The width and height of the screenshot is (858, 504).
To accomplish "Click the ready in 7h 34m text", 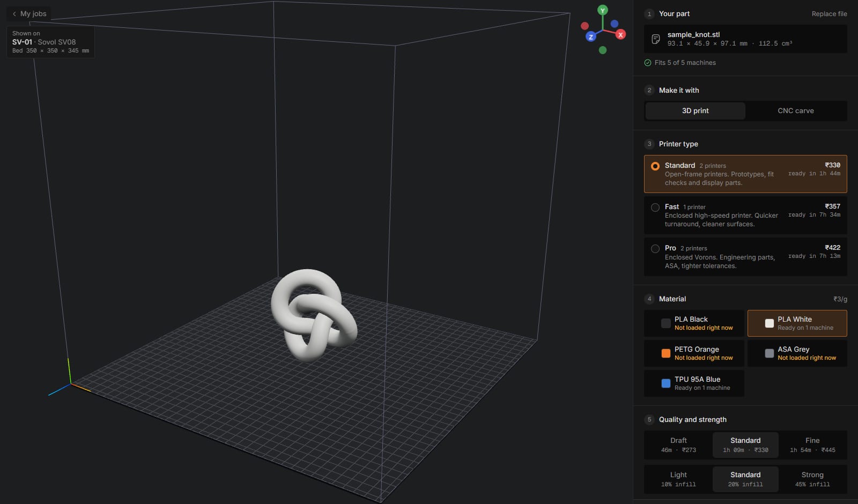I will click(x=814, y=215).
